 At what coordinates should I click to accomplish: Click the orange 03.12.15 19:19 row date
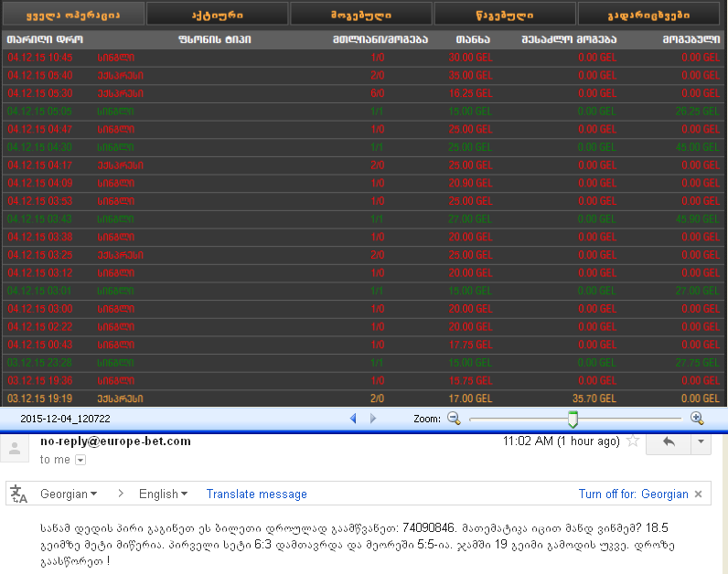coord(40,399)
